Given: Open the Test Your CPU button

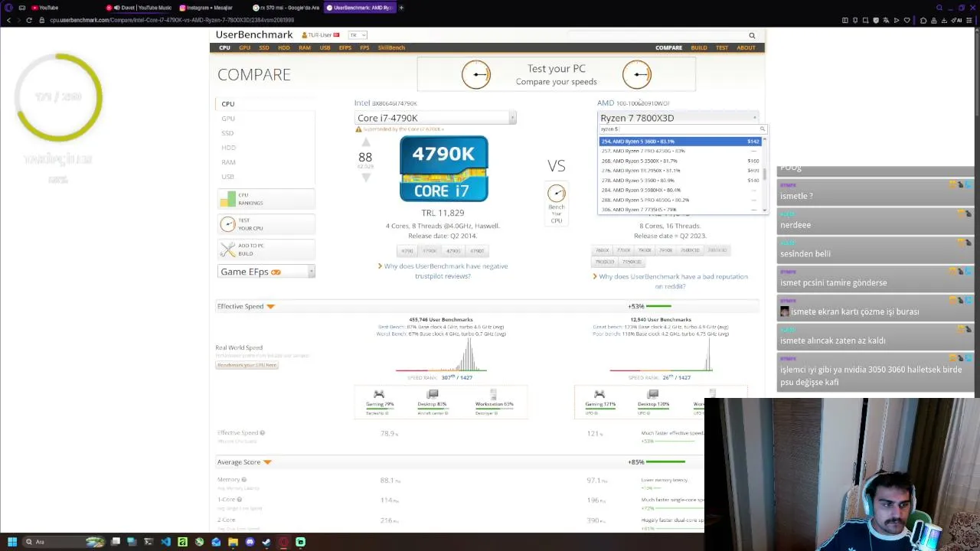Looking at the screenshot, I should 266,224.
